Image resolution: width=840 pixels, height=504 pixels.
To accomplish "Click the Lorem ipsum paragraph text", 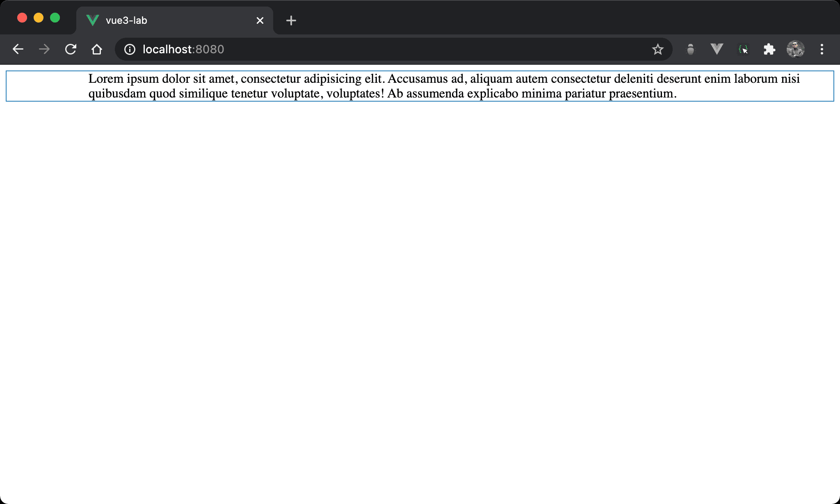I will coord(443,86).
